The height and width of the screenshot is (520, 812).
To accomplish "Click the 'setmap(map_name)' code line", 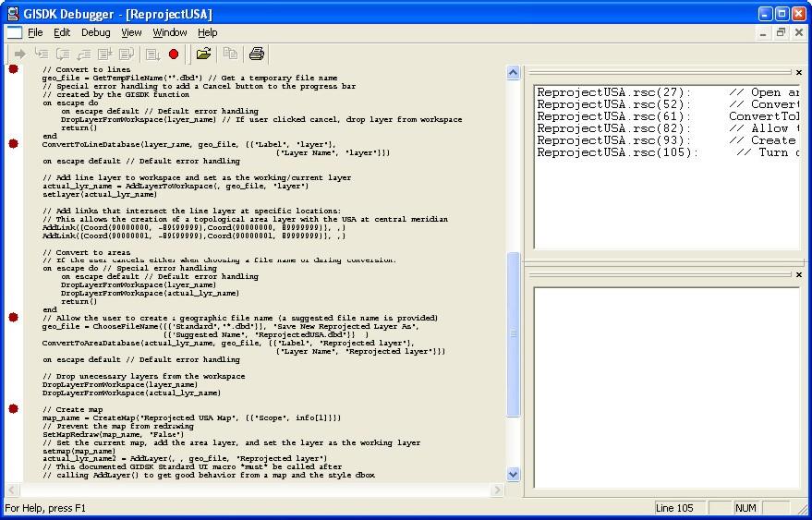I will click(x=78, y=451).
